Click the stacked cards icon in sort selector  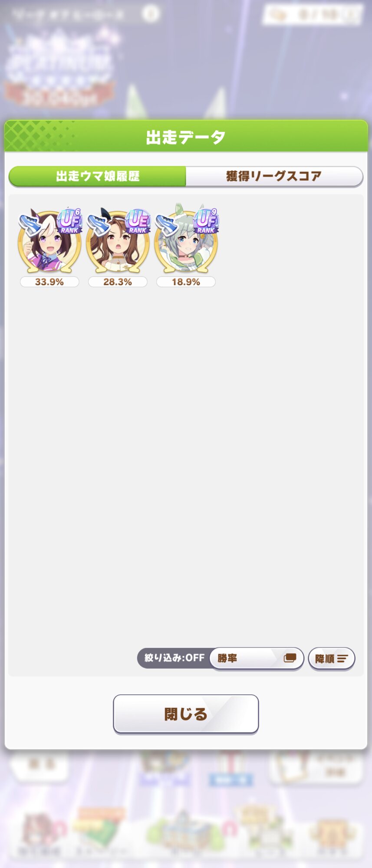[290, 658]
